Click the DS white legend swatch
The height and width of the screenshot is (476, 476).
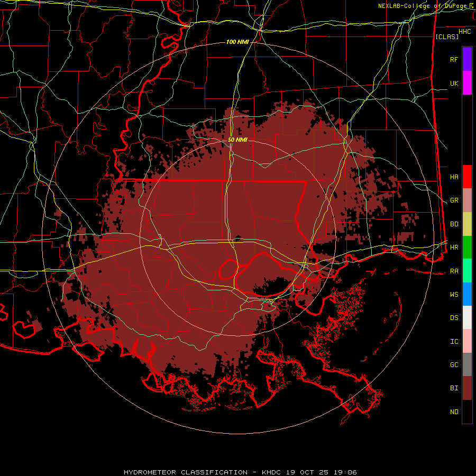pyautogui.click(x=467, y=317)
